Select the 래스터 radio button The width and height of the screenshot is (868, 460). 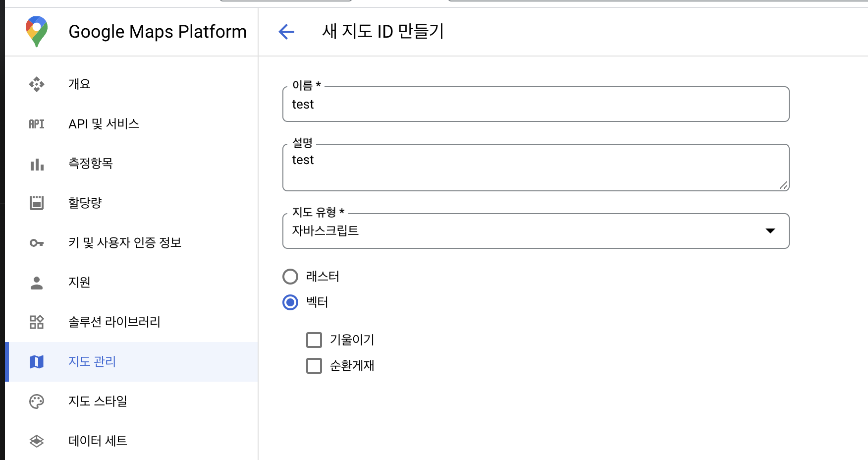pos(290,277)
